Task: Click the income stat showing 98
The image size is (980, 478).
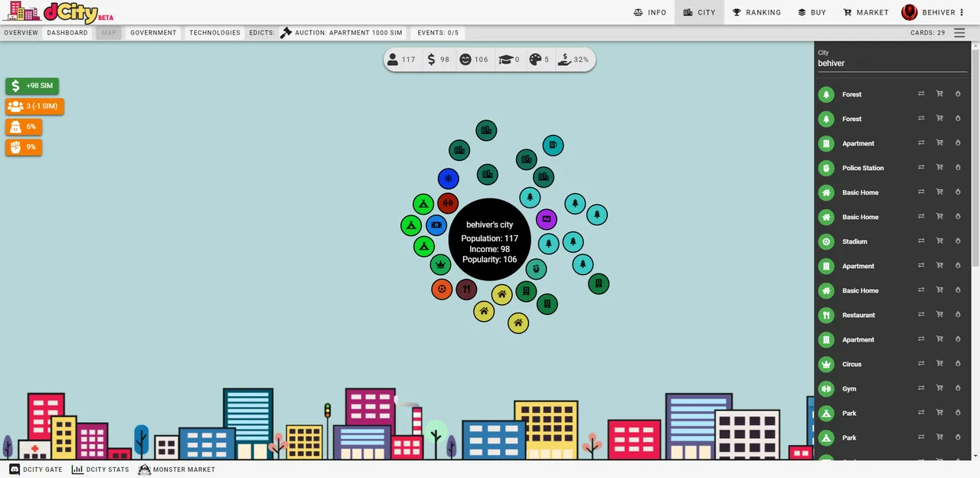Action: (439, 60)
